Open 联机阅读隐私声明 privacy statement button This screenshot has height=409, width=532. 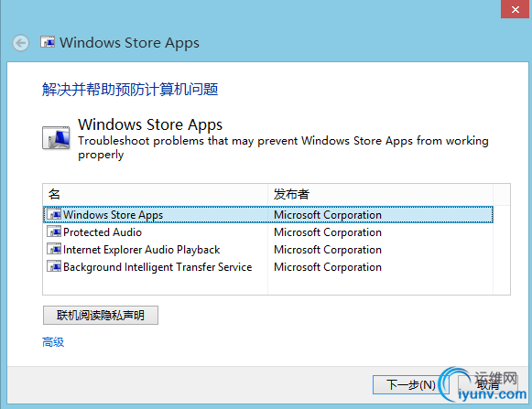coord(101,315)
